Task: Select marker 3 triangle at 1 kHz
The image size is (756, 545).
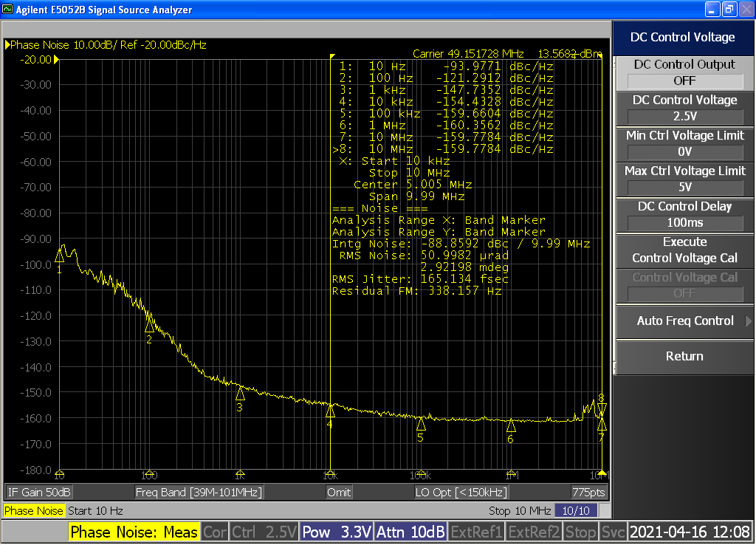Action: coord(239,394)
